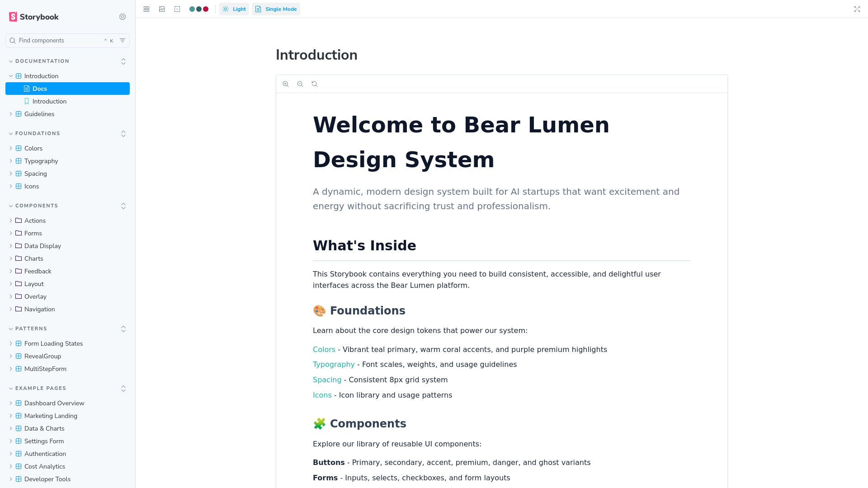Click the Foundations heading in content
The width and height of the screenshot is (868, 488).
(x=359, y=310)
